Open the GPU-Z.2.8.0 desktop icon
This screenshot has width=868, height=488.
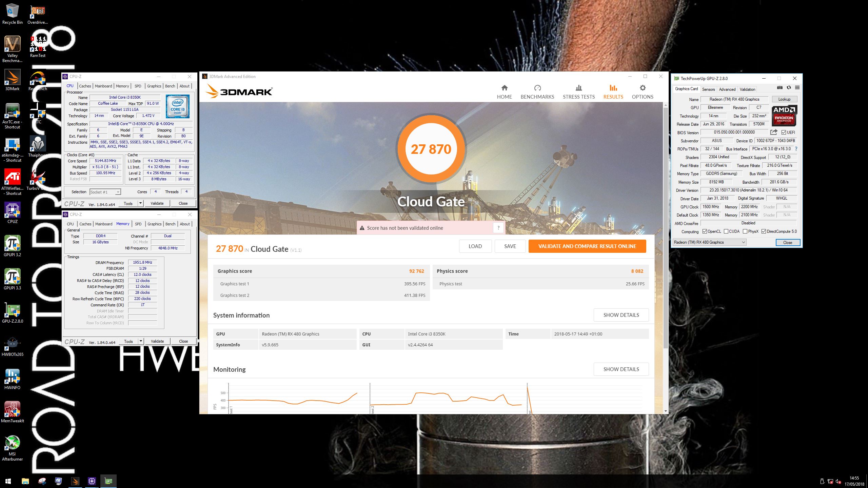(x=13, y=312)
